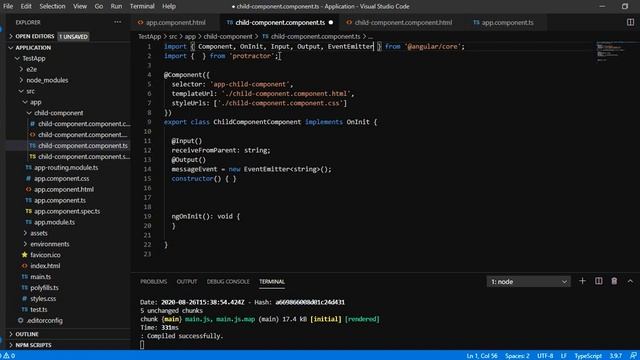
Task: Open child-component.component.css file in explorer
Action: pyautogui.click(x=80, y=124)
